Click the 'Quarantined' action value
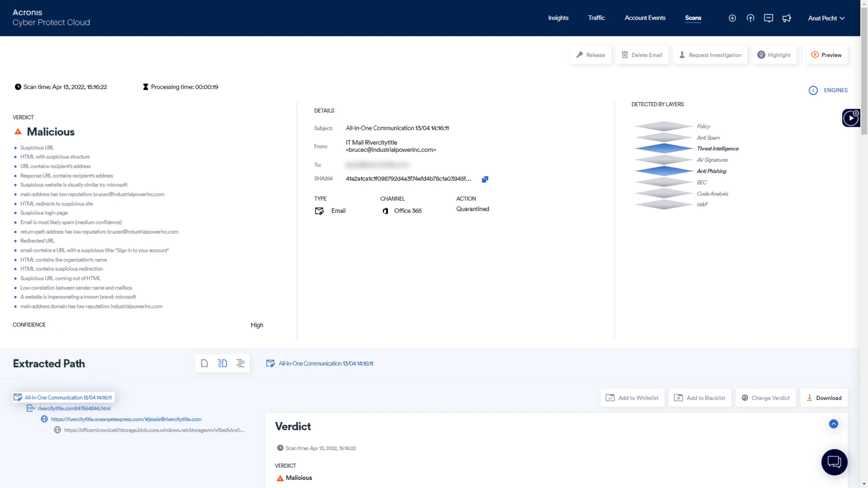Screen dimensions: 868x488 pyautogui.click(x=472, y=209)
